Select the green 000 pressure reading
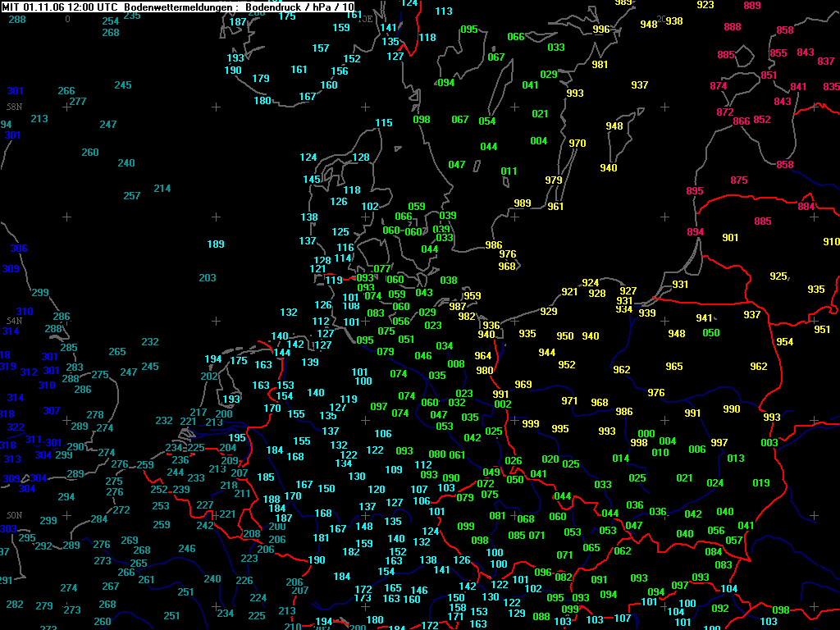The height and width of the screenshot is (630, 840). (646, 433)
